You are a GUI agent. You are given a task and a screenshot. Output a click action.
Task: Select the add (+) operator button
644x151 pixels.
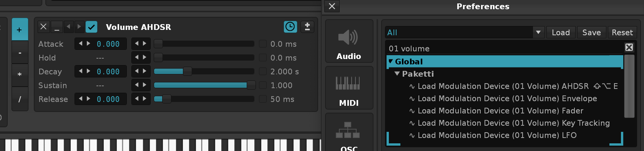coord(20,30)
